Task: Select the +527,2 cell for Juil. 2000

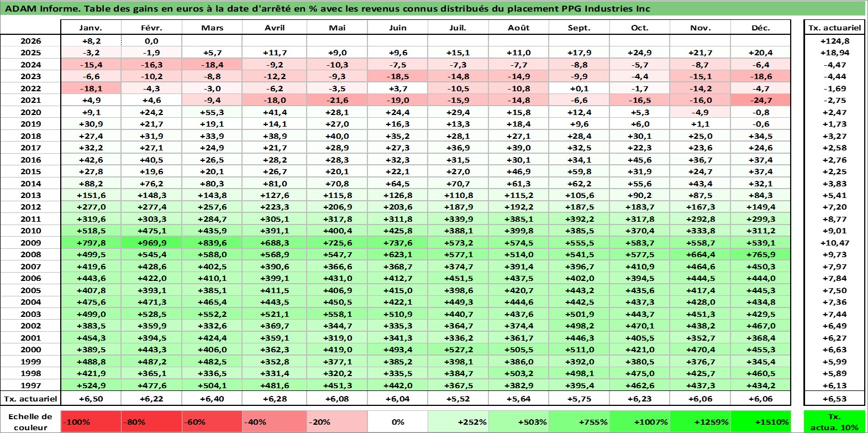Action: pos(458,349)
